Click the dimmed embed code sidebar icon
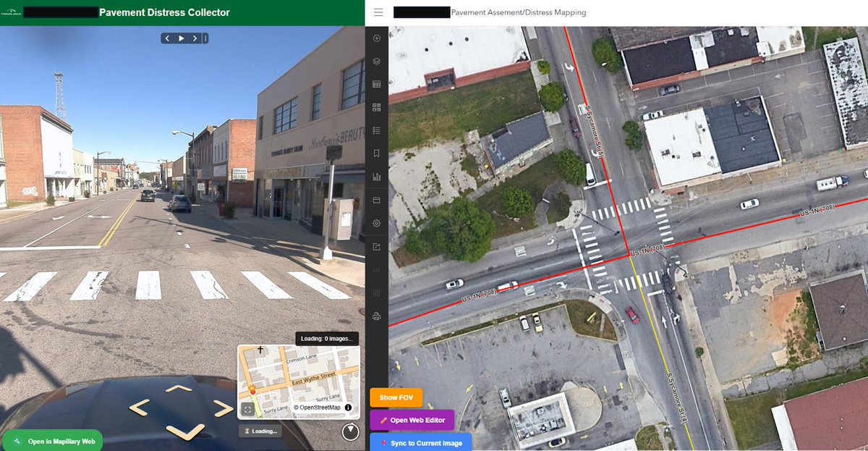Screen dimensions: 868x451 coord(376,270)
